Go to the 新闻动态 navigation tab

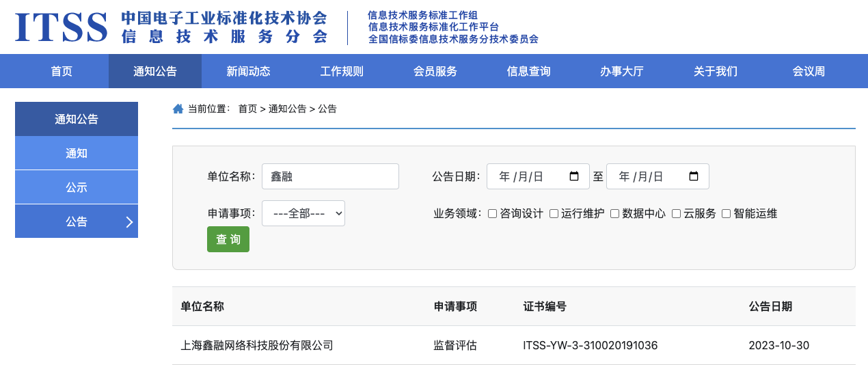[x=248, y=71]
